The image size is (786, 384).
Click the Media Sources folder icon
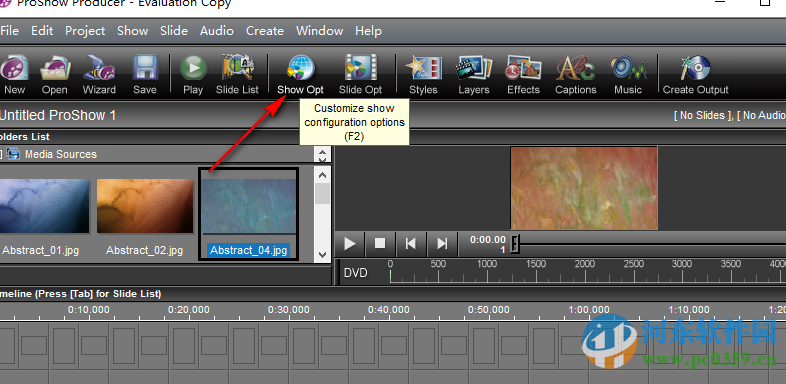coord(13,154)
